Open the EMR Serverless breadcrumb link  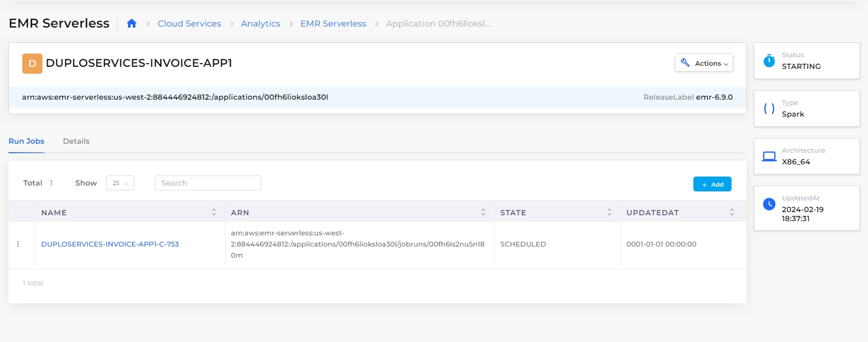333,23
